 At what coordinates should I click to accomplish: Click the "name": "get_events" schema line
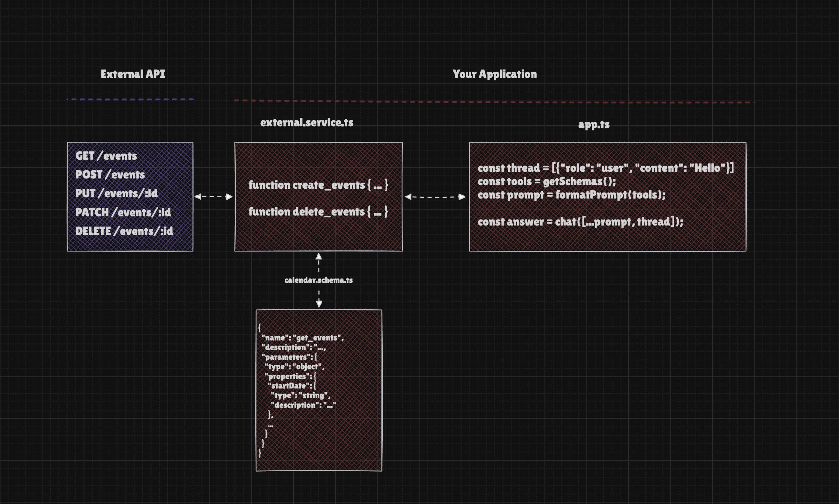(x=302, y=337)
